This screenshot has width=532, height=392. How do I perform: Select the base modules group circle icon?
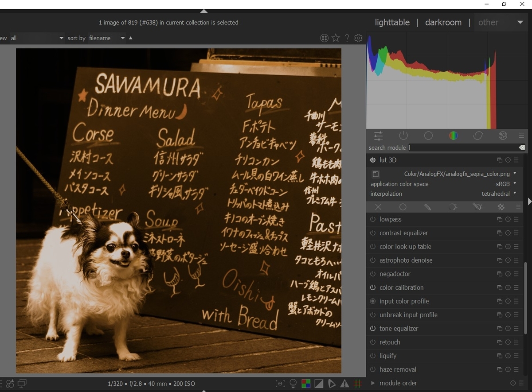click(428, 136)
